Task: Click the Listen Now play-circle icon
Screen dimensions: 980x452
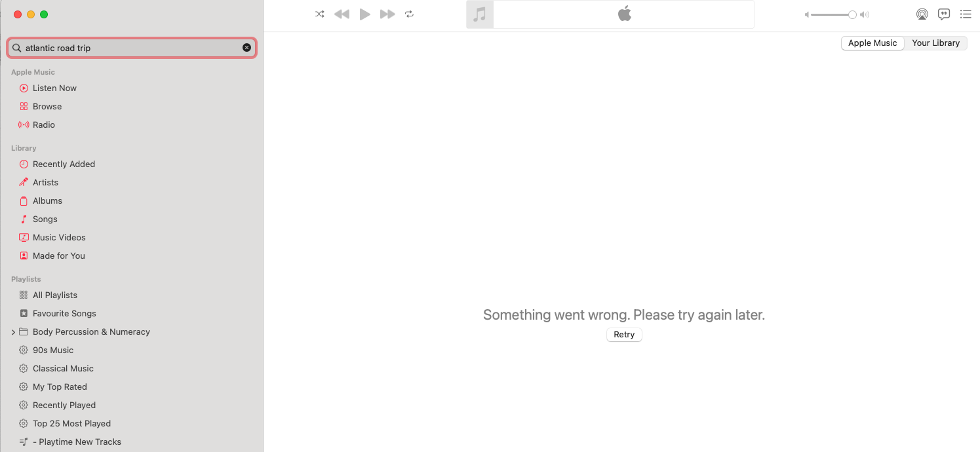Action: point(24,88)
